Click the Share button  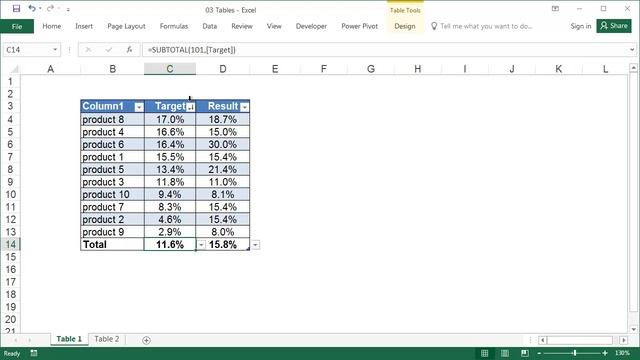614,26
